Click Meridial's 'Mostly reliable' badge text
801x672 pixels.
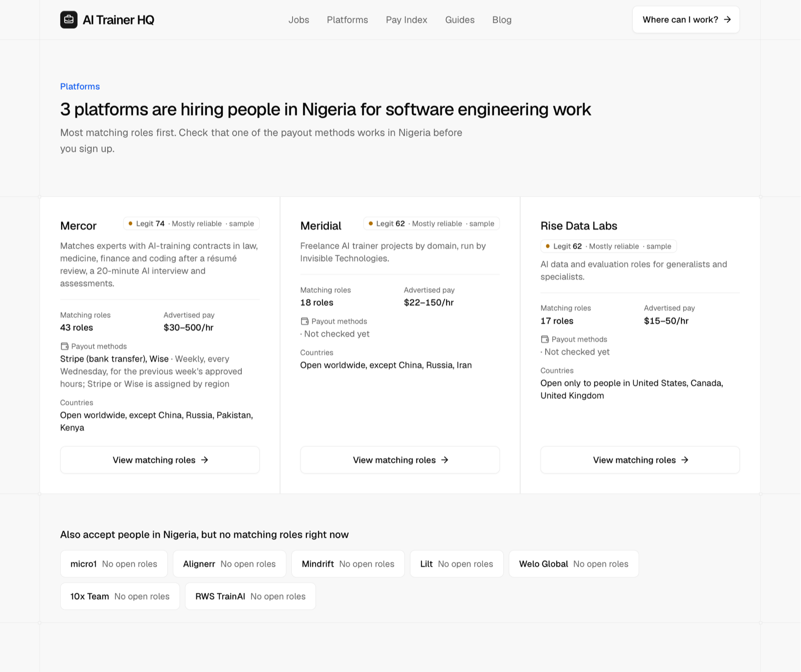pyautogui.click(x=437, y=224)
